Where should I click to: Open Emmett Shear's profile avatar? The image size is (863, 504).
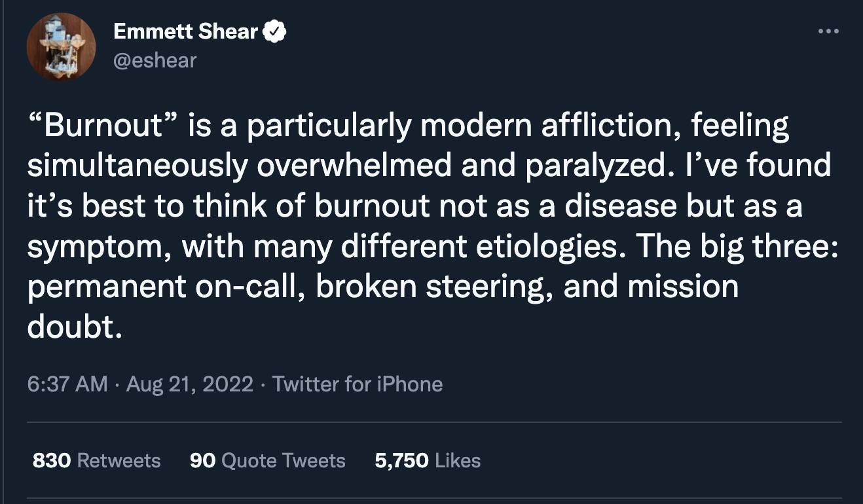pos(61,46)
